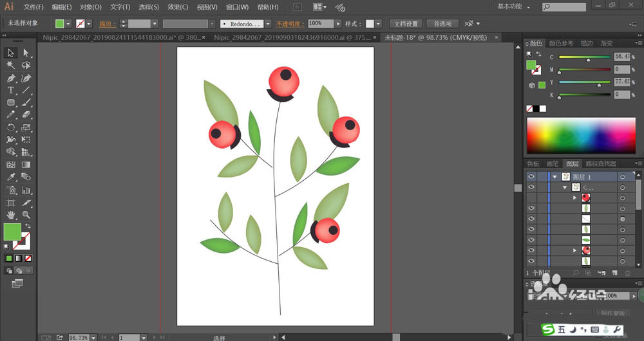Open the Redondo brush definition dropdown
This screenshot has height=341, width=644.
[x=268, y=24]
